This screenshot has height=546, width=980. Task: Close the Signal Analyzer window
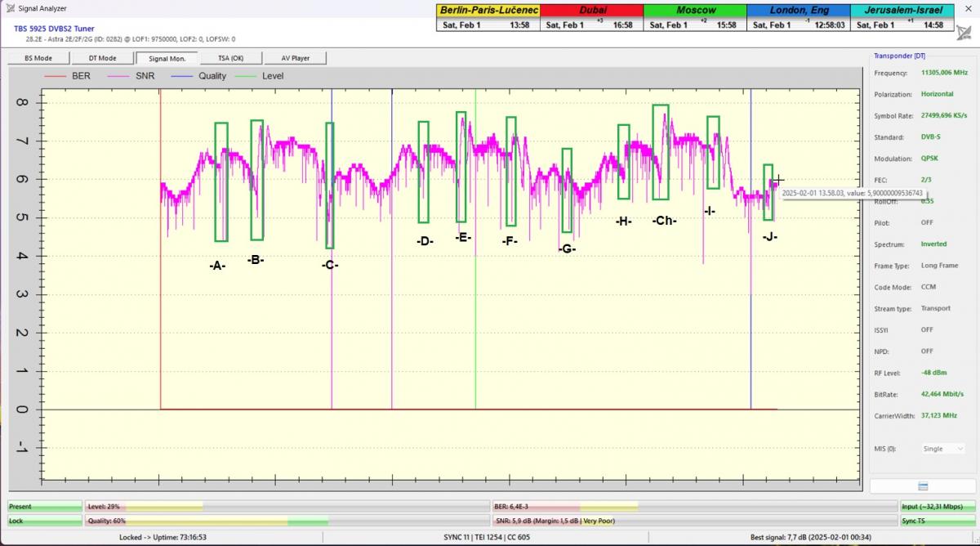[x=969, y=8]
